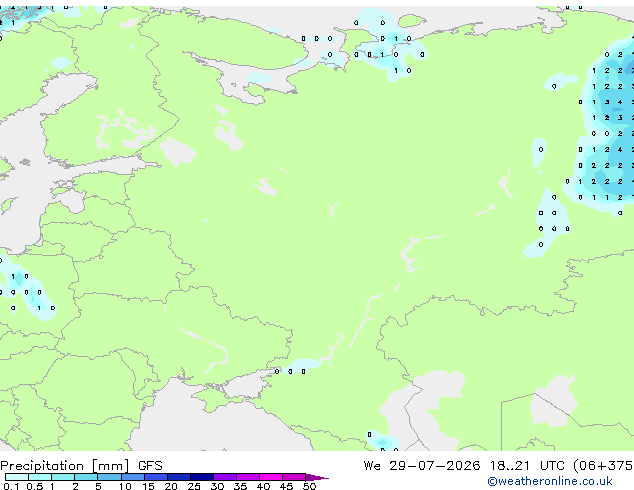Click the "GFS" model label

(x=150, y=466)
